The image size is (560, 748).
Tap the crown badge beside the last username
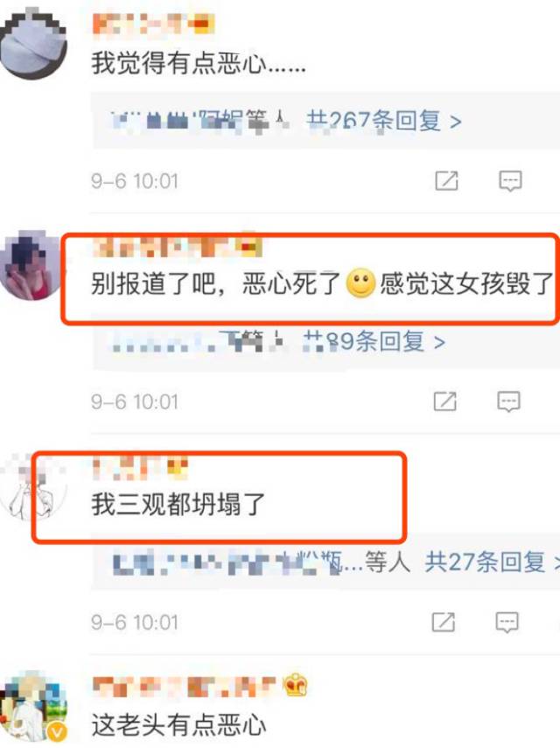pos(296,686)
